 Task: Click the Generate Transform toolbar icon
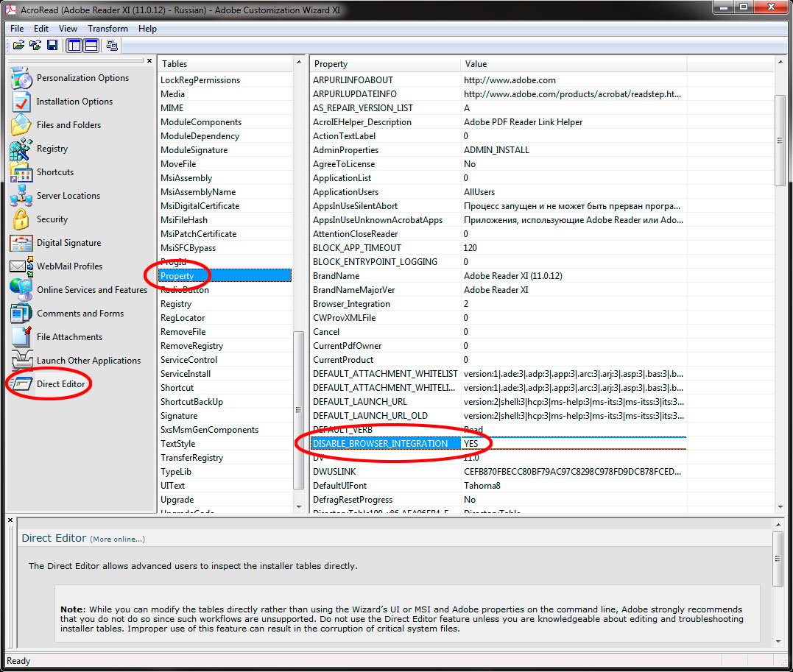pos(112,46)
